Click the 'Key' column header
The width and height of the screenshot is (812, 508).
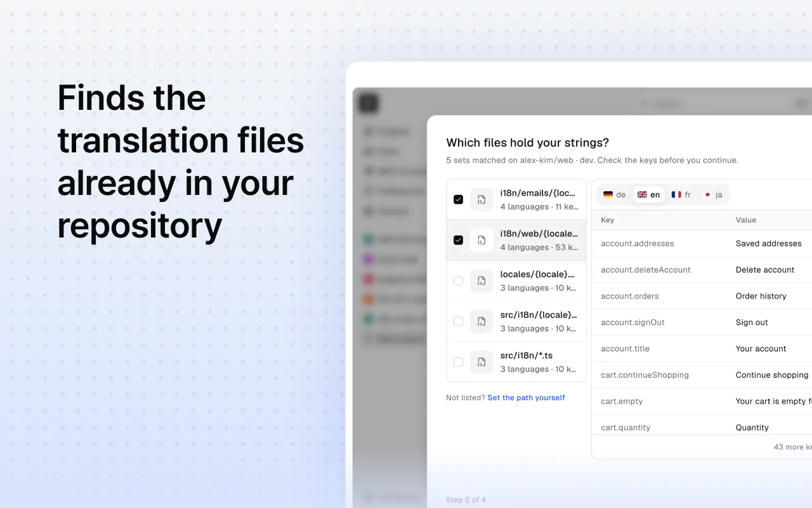[607, 220]
